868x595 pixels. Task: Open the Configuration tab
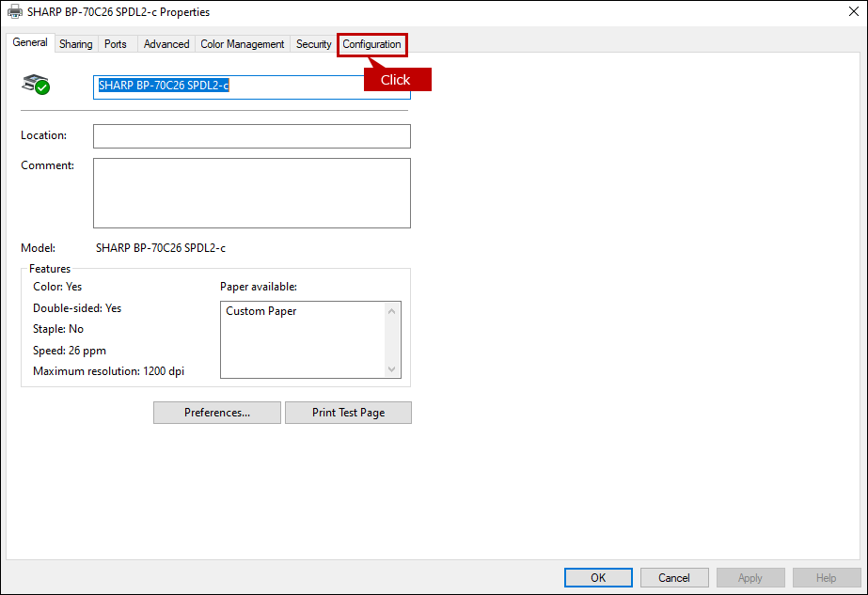[371, 44]
